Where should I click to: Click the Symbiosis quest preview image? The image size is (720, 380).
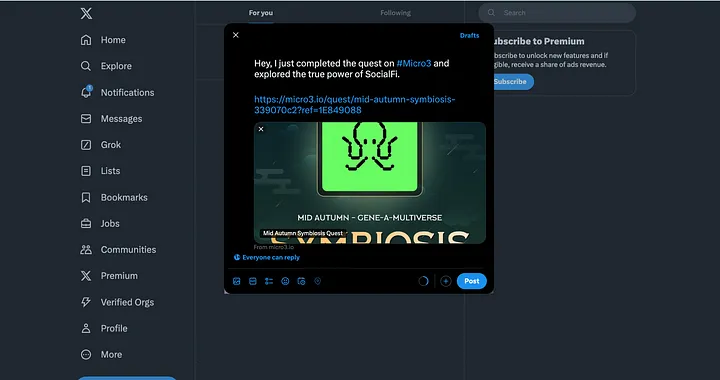pos(370,183)
